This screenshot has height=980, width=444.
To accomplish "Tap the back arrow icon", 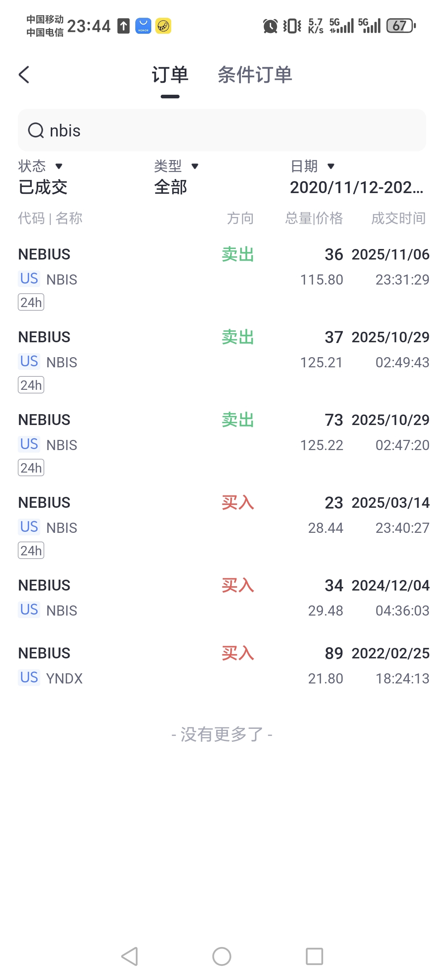I will coord(24,74).
